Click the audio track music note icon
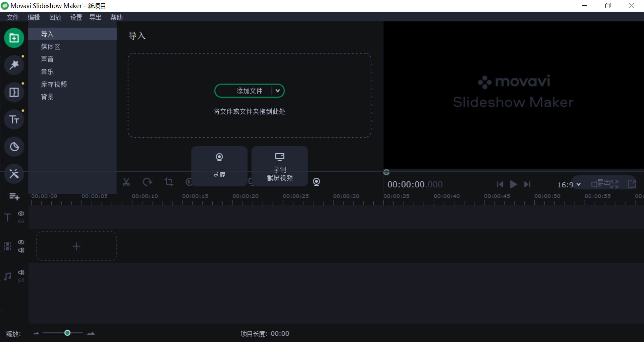644x342 pixels. (8, 276)
